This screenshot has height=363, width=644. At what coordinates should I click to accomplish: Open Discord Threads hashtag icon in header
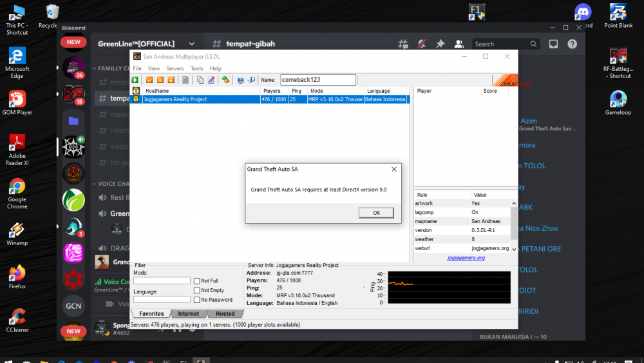tap(403, 44)
